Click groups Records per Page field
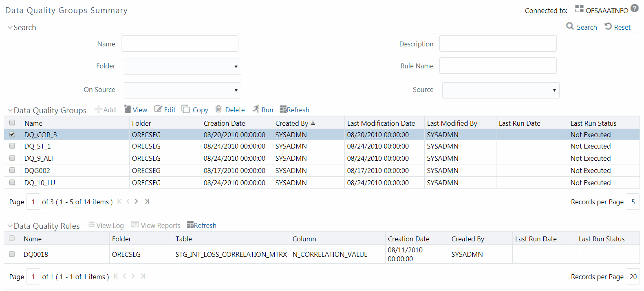The height and width of the screenshot is (291, 644). point(633,202)
